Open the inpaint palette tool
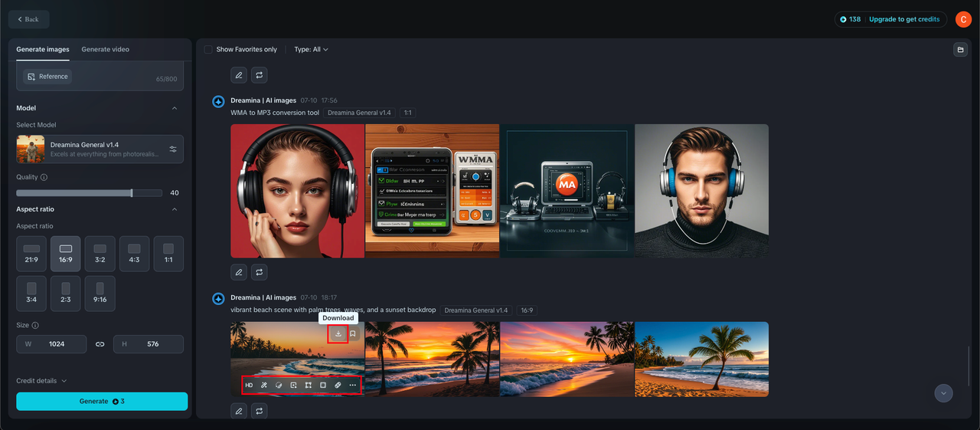The image size is (980, 430). pyautogui.click(x=279, y=385)
